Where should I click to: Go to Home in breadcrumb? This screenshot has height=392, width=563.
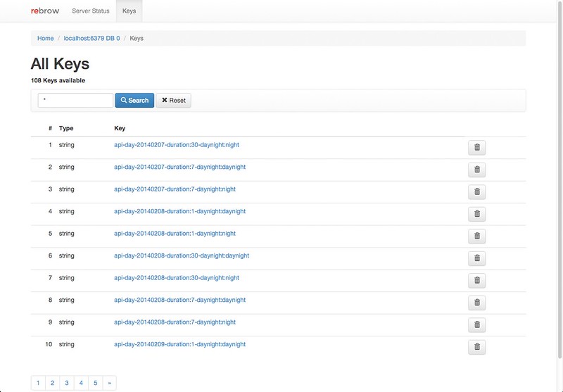pyautogui.click(x=45, y=38)
